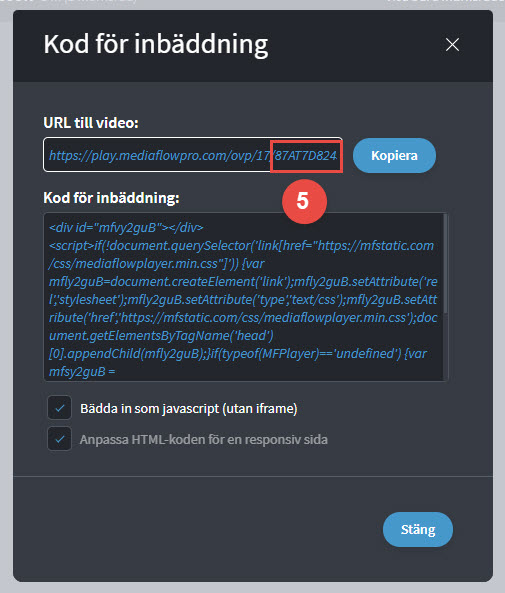Click inside the URL till video field
This screenshot has height=593, width=505.
193,155
